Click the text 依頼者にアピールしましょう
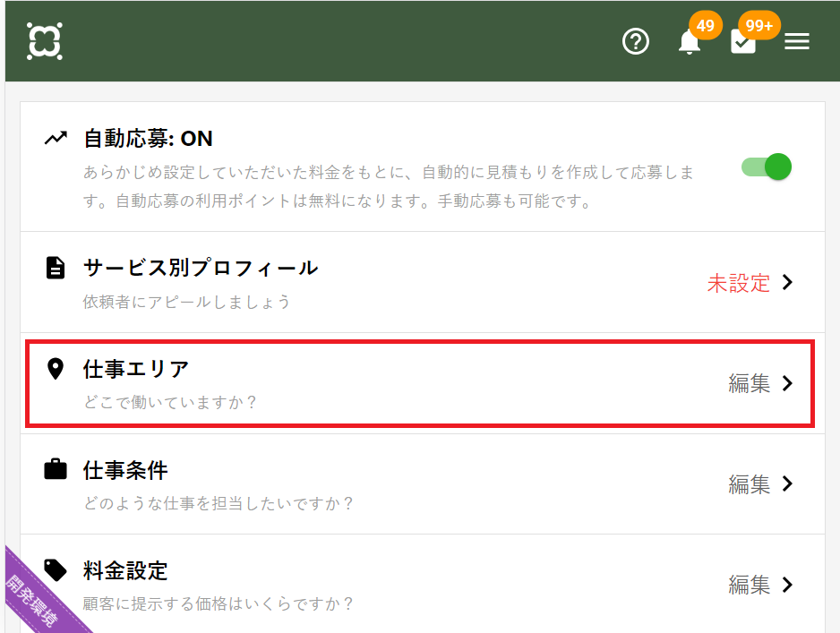The width and height of the screenshot is (840, 633). coord(186,302)
